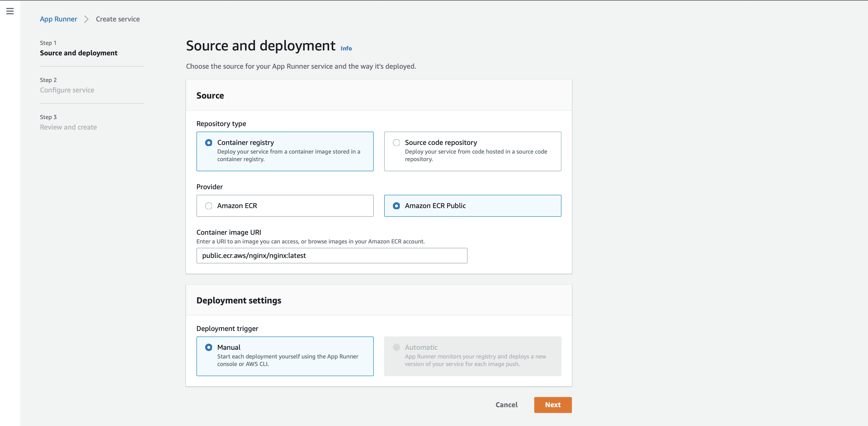Click the Provider label
The image size is (868, 426).
point(209,187)
